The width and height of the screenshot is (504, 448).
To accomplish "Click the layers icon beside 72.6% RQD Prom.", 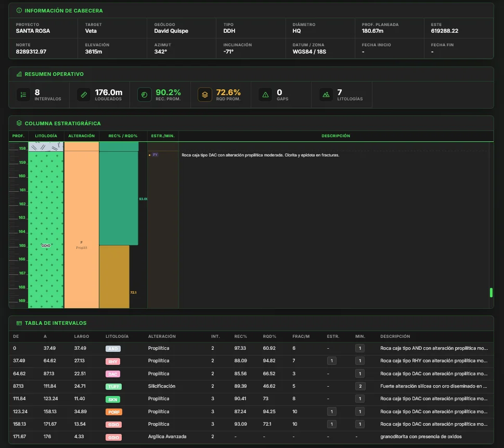I will [205, 95].
